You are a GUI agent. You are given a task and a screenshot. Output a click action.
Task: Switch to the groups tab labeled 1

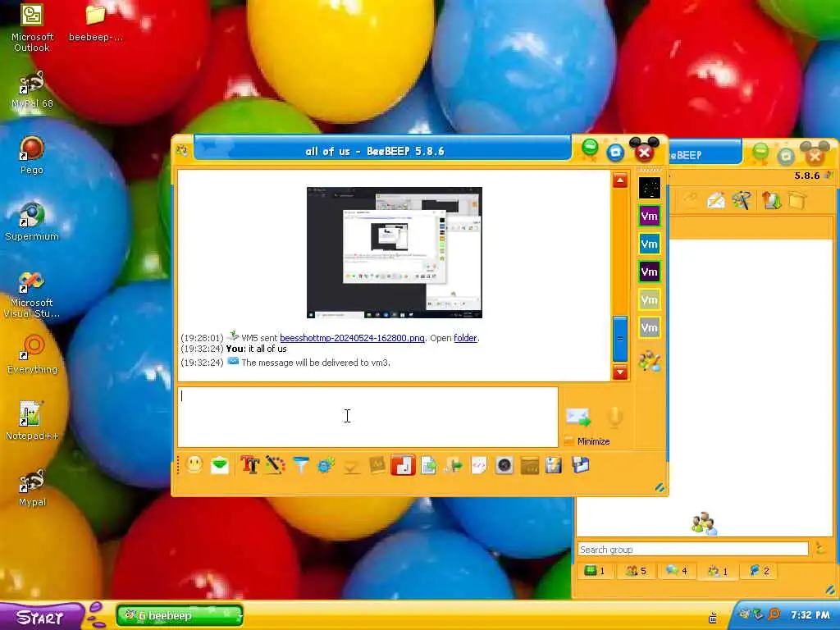pos(718,571)
